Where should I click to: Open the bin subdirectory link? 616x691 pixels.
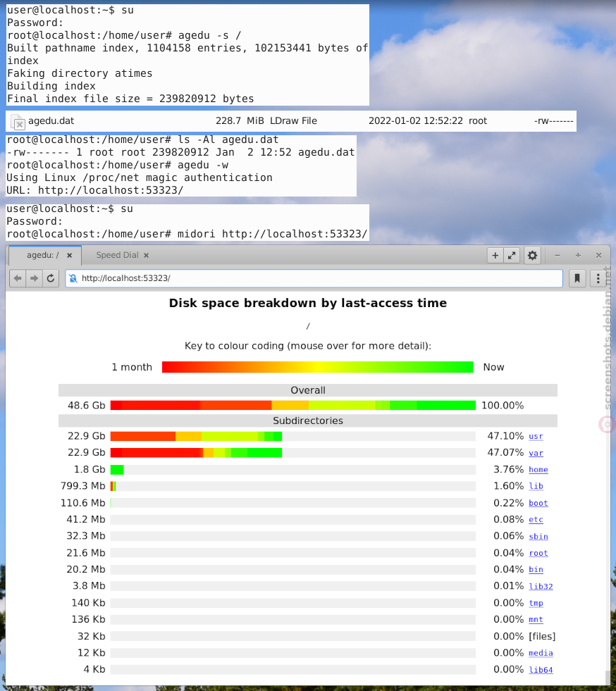(536, 569)
